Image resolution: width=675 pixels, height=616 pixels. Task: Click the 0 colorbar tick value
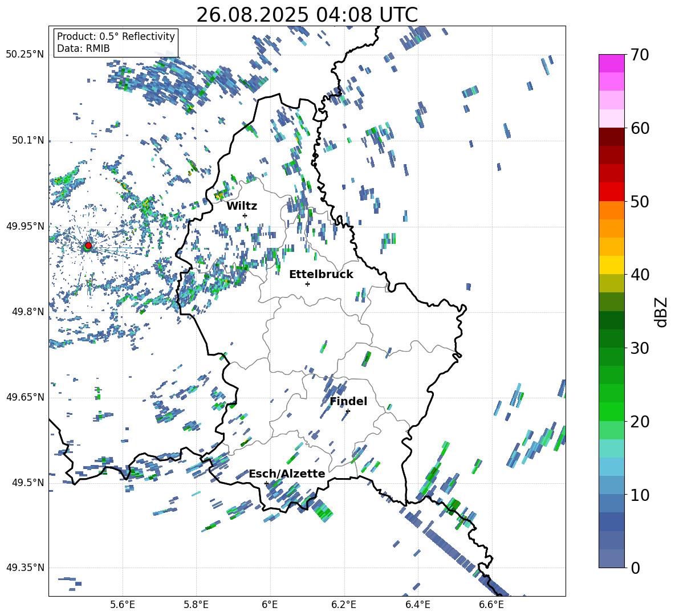tap(635, 568)
